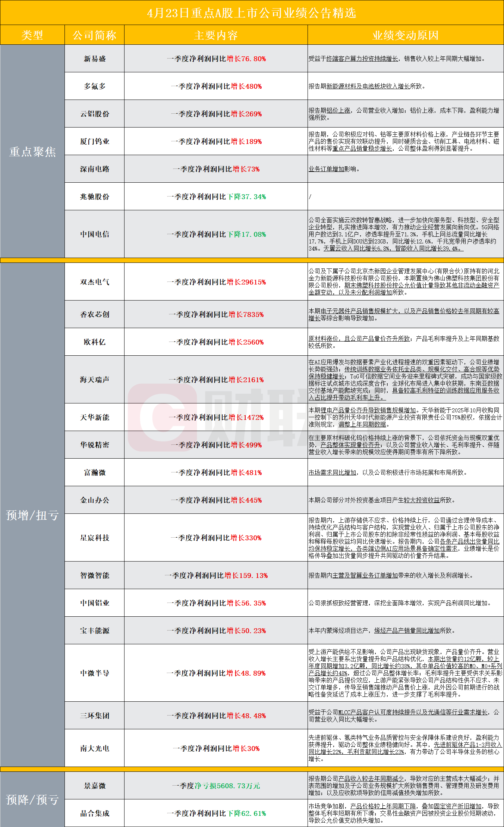Click the 富瀚微 reason starting 市场需求同比增加
504x827 pixels.
pos(388,472)
